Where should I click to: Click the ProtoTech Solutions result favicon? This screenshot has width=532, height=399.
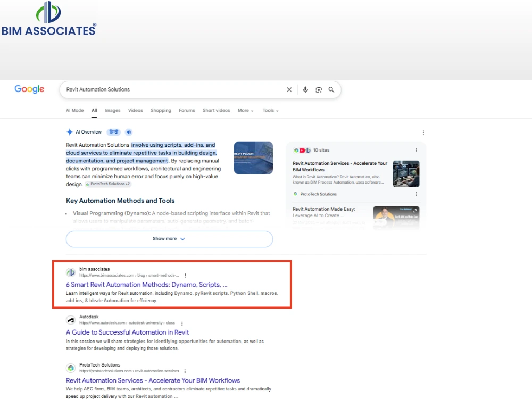pyautogui.click(x=71, y=368)
